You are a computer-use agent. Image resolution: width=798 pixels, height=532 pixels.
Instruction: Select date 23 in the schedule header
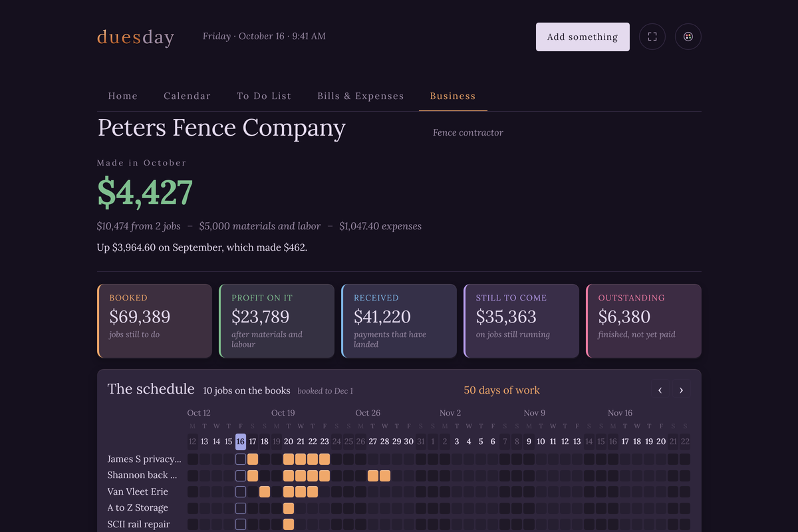[x=325, y=442]
